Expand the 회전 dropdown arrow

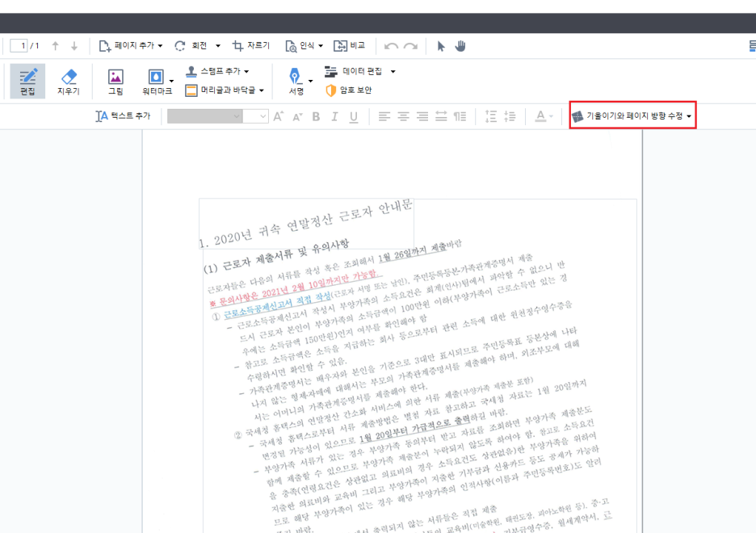pyautogui.click(x=218, y=46)
